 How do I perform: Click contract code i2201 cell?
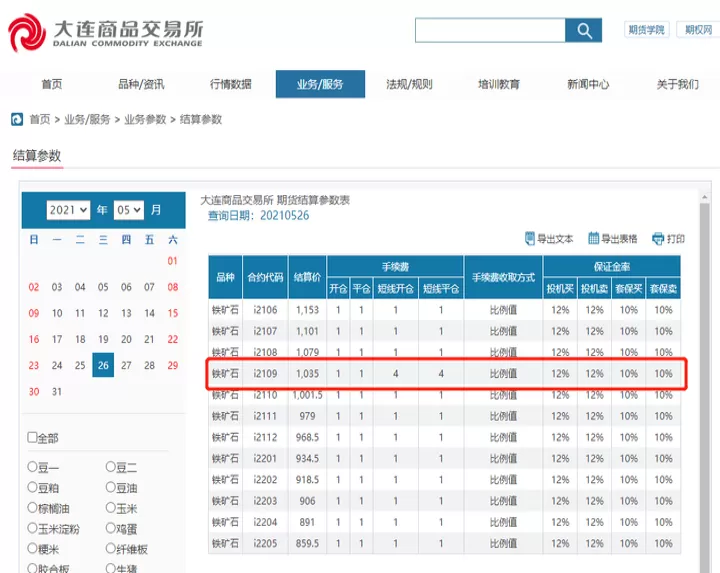point(265,458)
